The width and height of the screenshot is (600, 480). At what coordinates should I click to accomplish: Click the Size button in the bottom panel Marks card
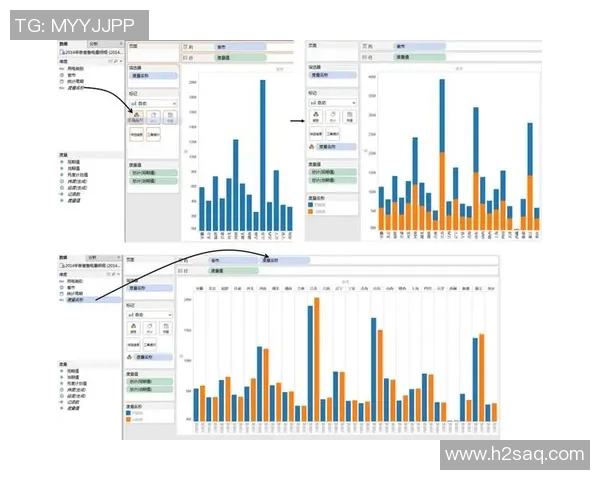(151, 326)
